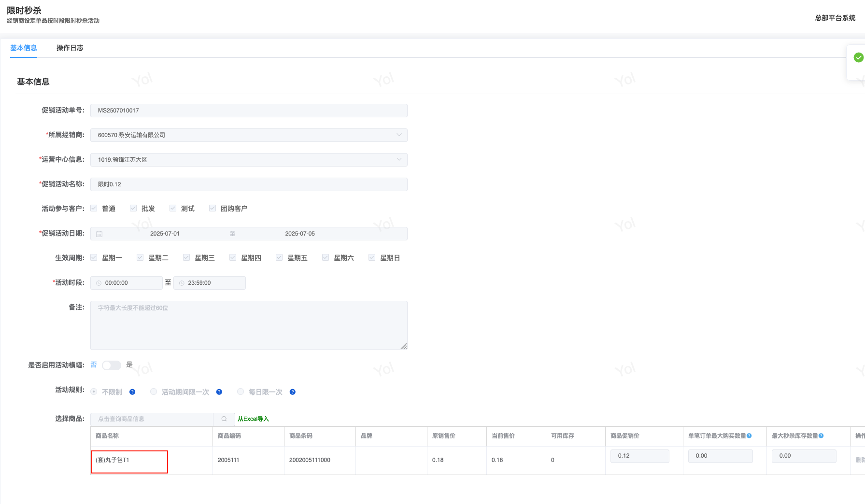The height and width of the screenshot is (504, 865).
Task: Click the help icon next to 不限制
Action: click(x=132, y=392)
